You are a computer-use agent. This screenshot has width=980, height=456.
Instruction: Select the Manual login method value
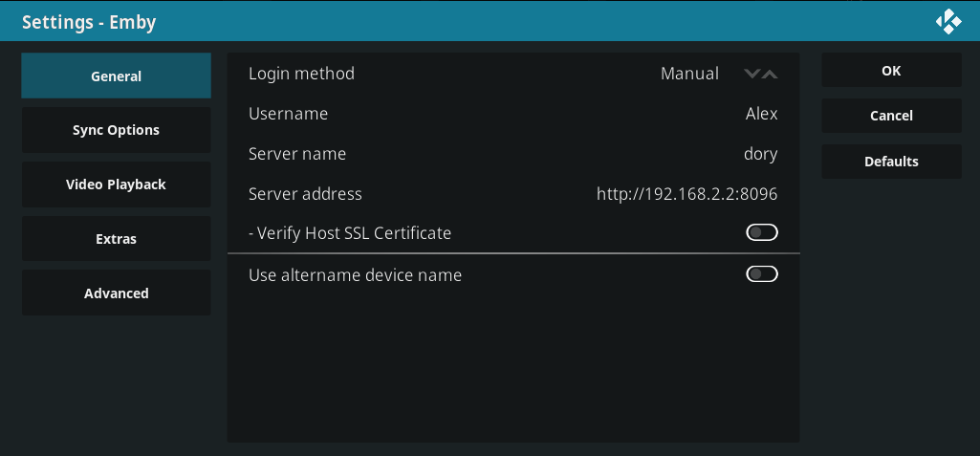click(x=689, y=74)
